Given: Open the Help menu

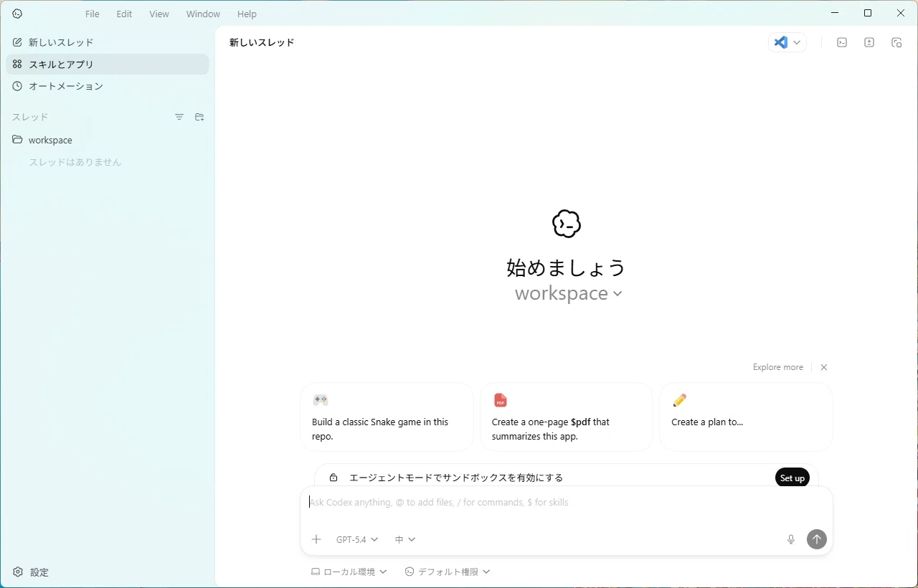Looking at the screenshot, I should point(247,14).
